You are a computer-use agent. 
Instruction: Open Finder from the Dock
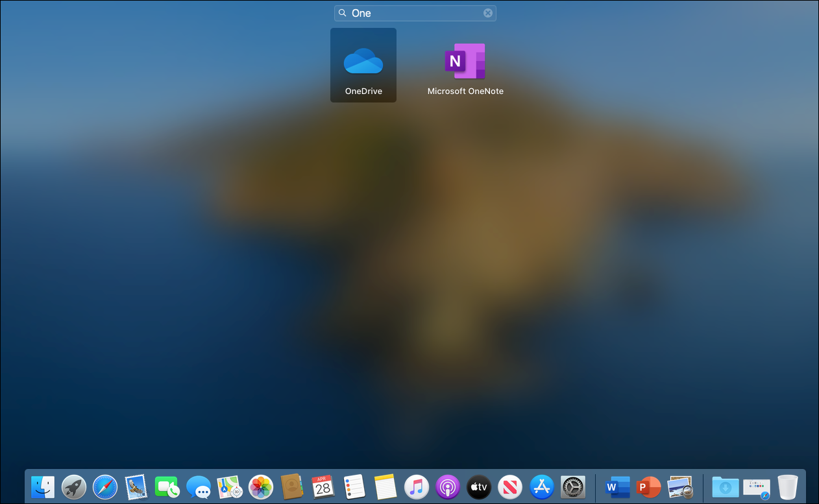43,486
